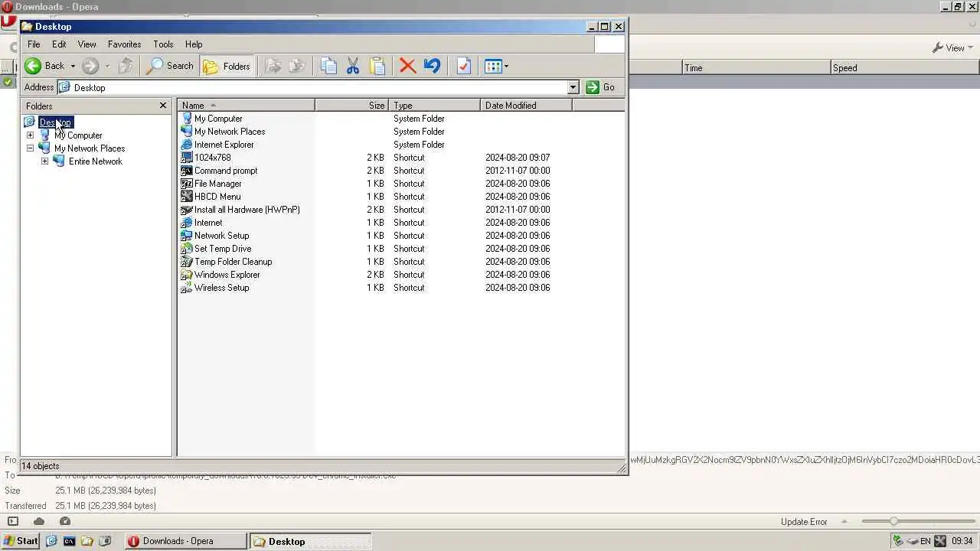
Task: Go back with the green Back arrow
Action: pyautogui.click(x=44, y=66)
